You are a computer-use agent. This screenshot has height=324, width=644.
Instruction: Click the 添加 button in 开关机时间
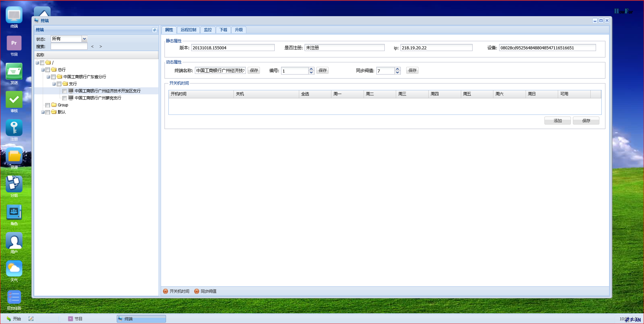557,121
